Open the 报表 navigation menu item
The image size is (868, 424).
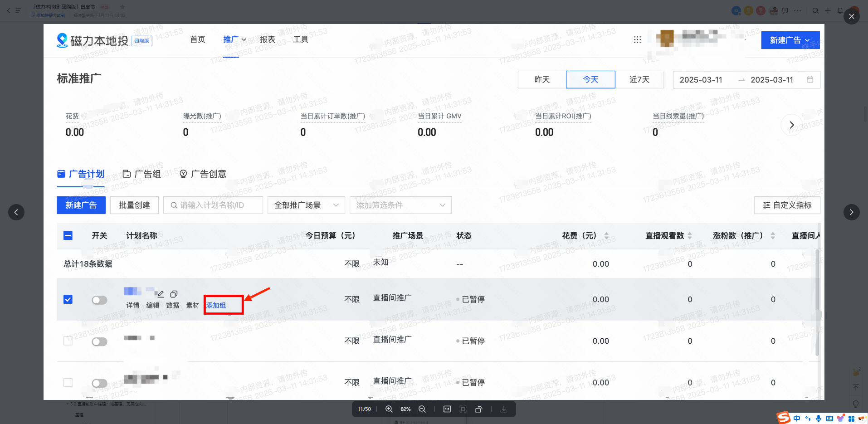point(268,39)
